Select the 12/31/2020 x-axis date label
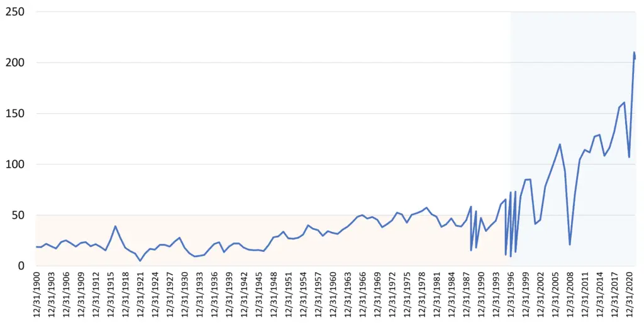 pos(630,294)
